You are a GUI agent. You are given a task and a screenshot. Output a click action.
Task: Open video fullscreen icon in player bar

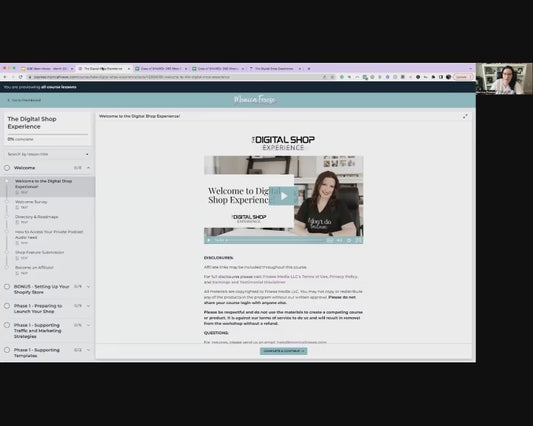point(358,240)
